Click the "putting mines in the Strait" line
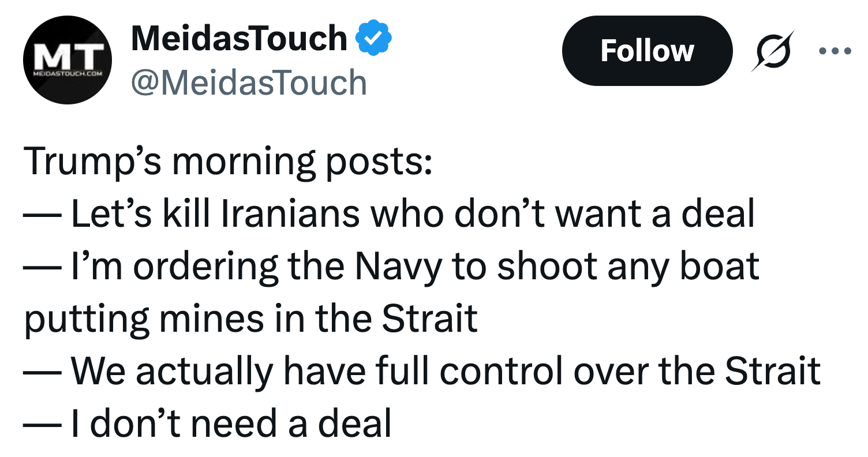Image resolution: width=868 pixels, height=457 pixels. pos(250,318)
